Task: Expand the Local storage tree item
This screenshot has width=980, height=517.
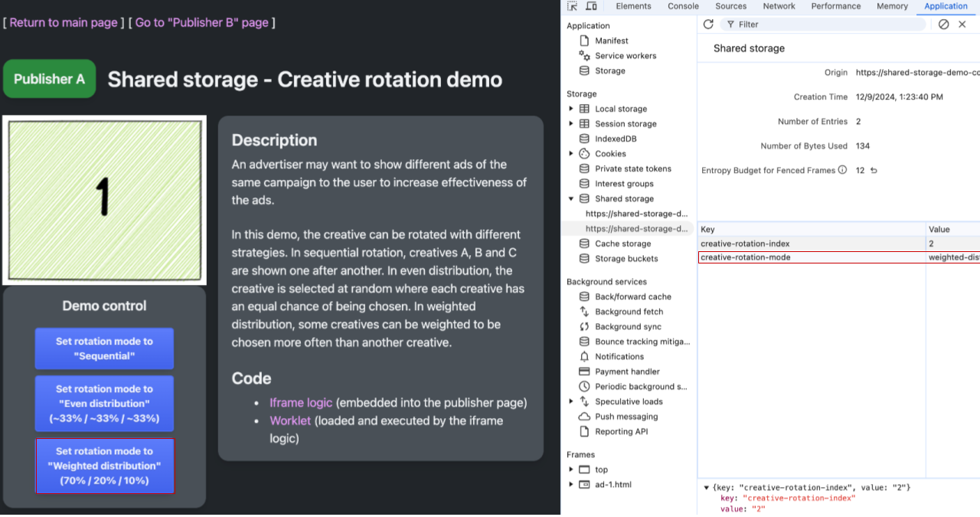Action: 570,108
